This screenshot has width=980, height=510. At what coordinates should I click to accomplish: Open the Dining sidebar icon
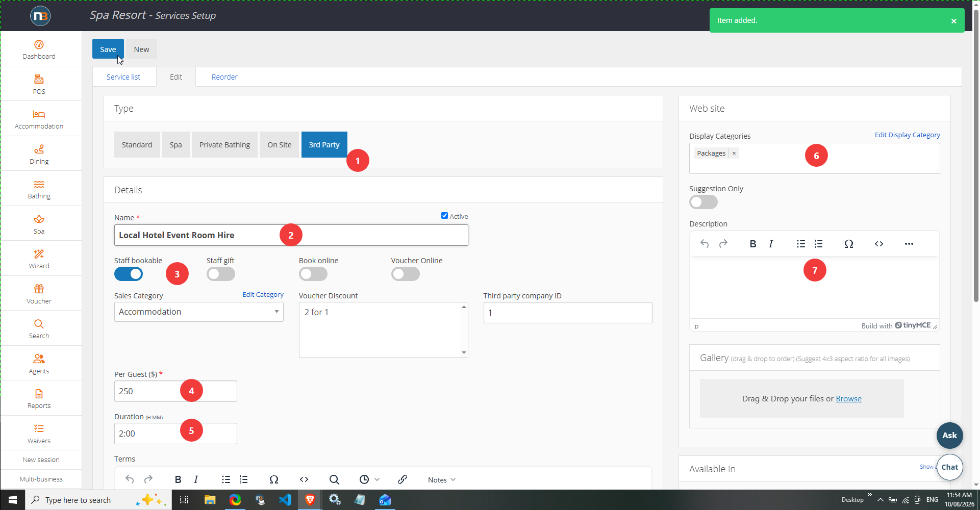[x=39, y=155]
